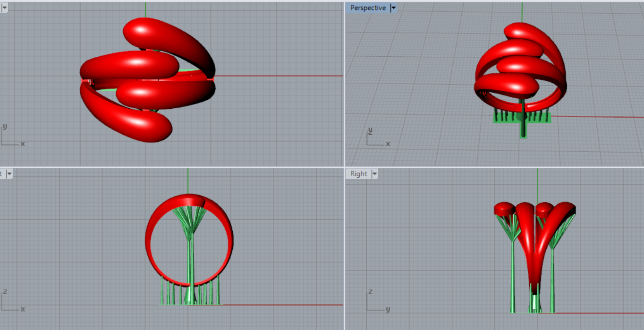Click the vertical divider between the upper viewports

344,85
